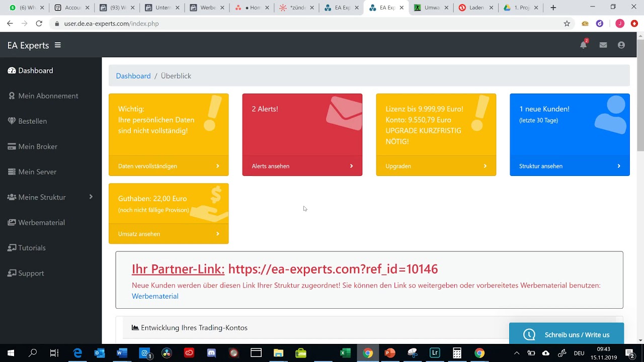The height and width of the screenshot is (362, 644).
Task: Click the chat bubble icon in Write us
Action: coord(529,334)
